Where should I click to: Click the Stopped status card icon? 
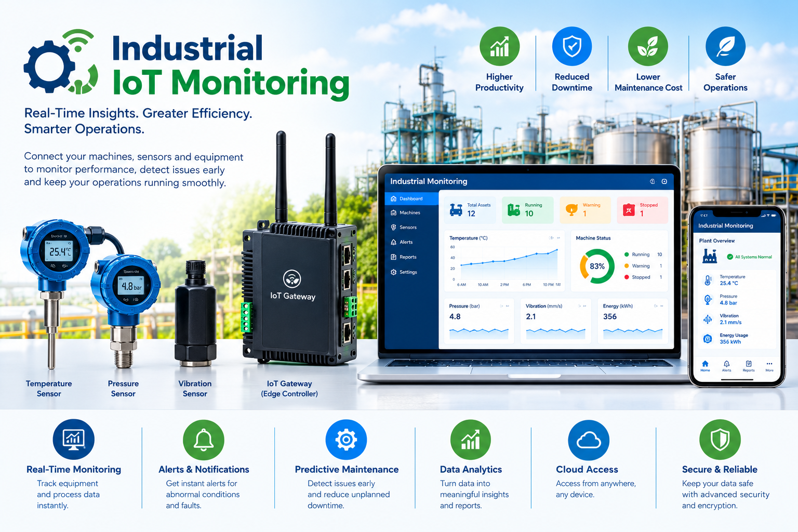tap(629, 210)
